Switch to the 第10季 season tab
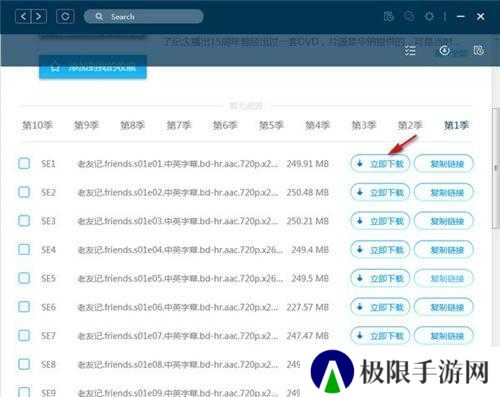The image size is (500, 397). [x=37, y=125]
